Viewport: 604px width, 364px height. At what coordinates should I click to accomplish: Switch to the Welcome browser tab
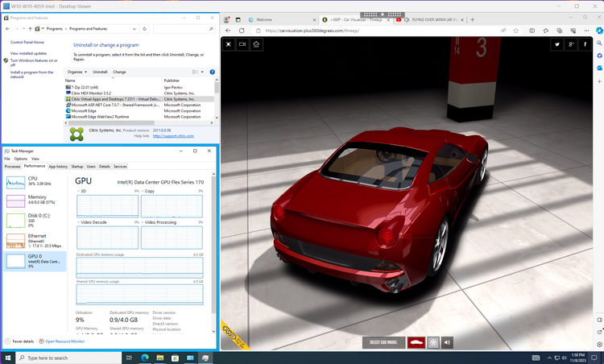click(282, 19)
